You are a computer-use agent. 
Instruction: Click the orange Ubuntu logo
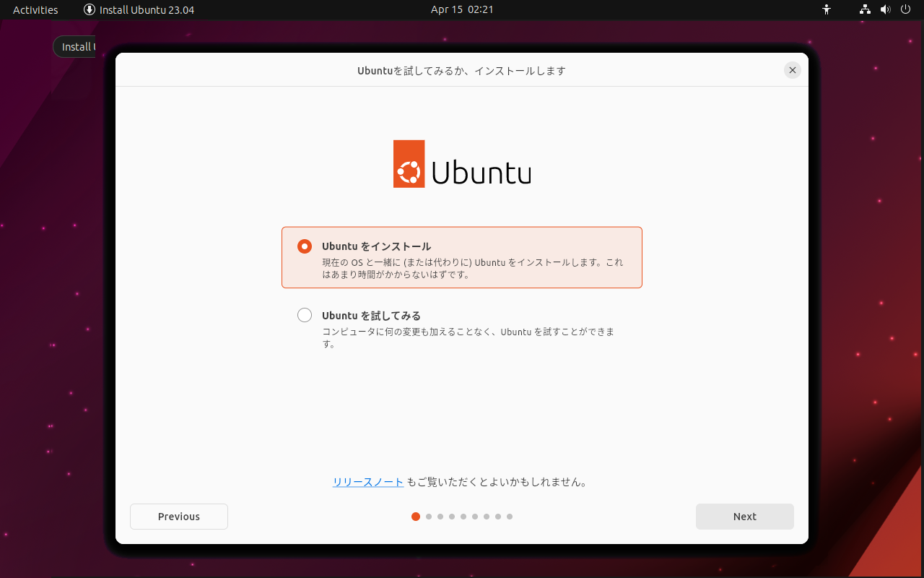tap(409, 164)
